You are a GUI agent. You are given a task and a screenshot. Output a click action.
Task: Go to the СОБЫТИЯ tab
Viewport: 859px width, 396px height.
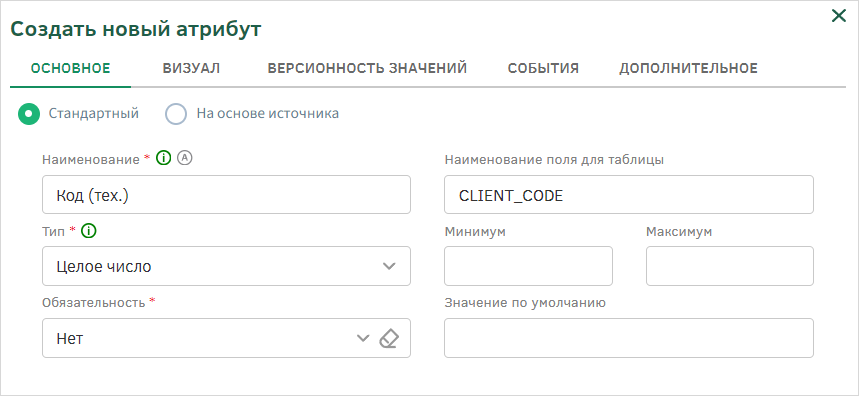543,68
